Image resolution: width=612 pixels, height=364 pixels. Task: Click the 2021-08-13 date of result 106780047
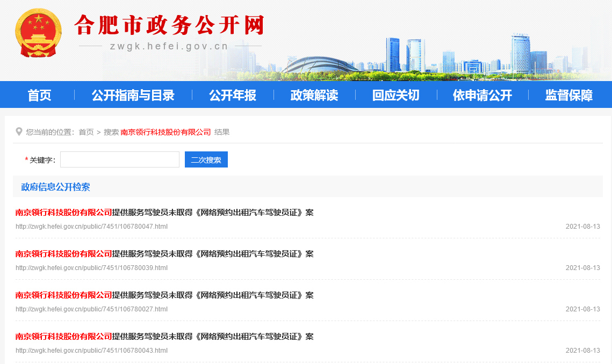(583, 227)
